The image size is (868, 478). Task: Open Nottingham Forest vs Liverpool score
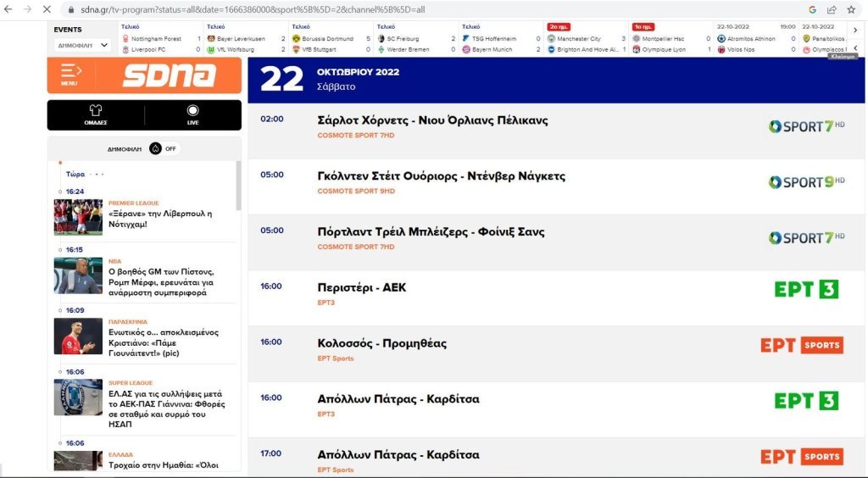161,44
